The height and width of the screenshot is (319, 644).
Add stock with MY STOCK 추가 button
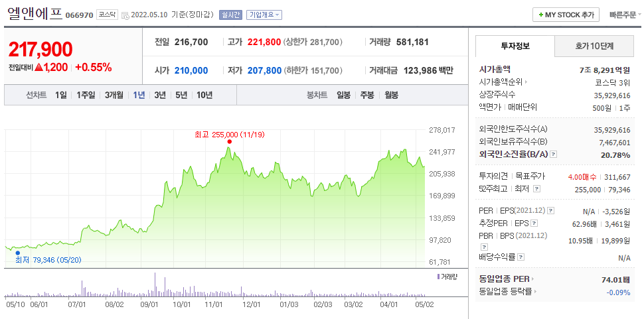[x=566, y=15]
